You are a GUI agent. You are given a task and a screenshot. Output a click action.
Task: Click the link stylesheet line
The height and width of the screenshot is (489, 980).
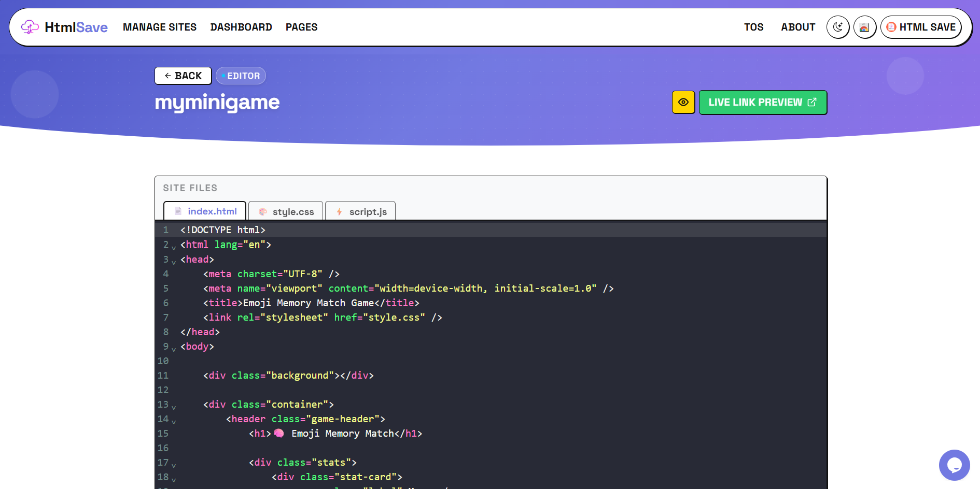coord(323,318)
